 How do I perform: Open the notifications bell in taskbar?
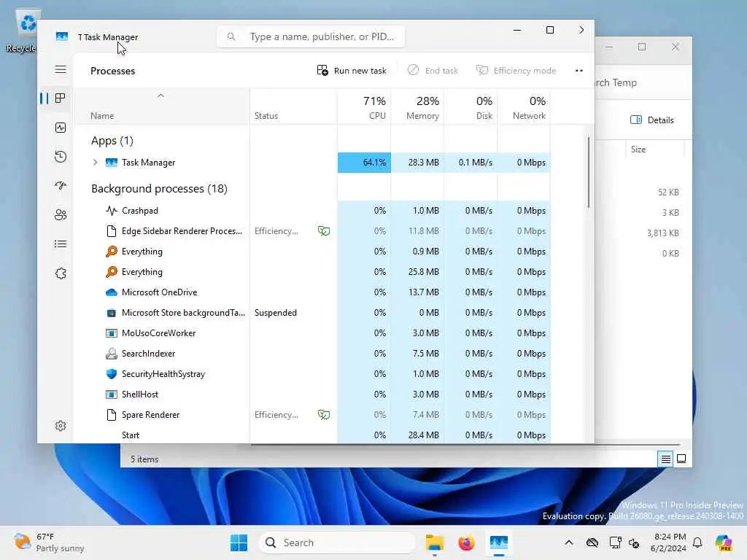(x=697, y=542)
